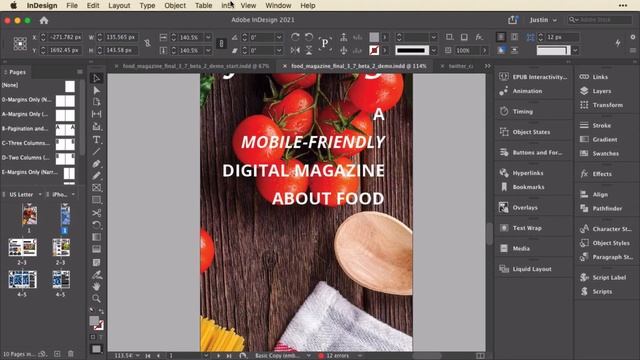Open the Window menu
This screenshot has height=360, width=640.
click(x=278, y=6)
